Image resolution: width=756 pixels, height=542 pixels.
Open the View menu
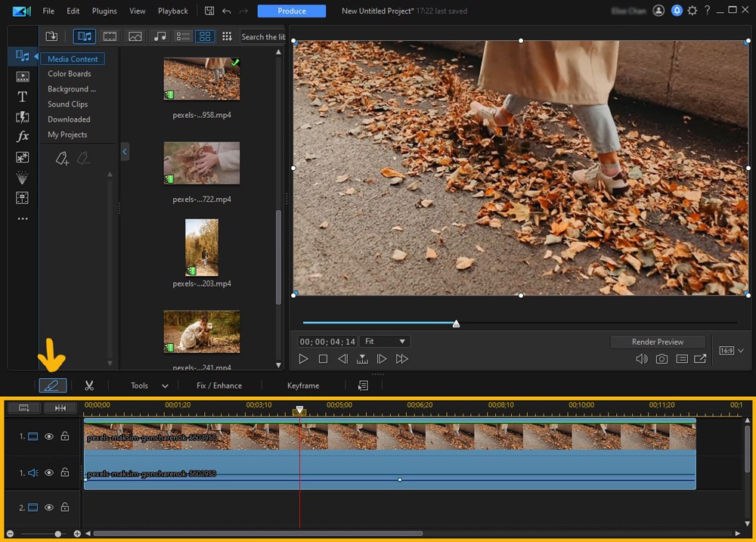137,11
